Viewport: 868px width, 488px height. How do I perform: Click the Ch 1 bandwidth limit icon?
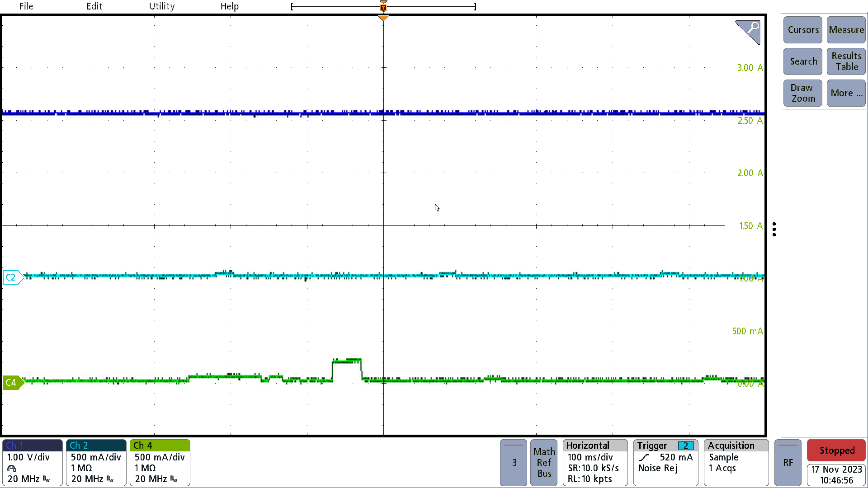click(46, 479)
